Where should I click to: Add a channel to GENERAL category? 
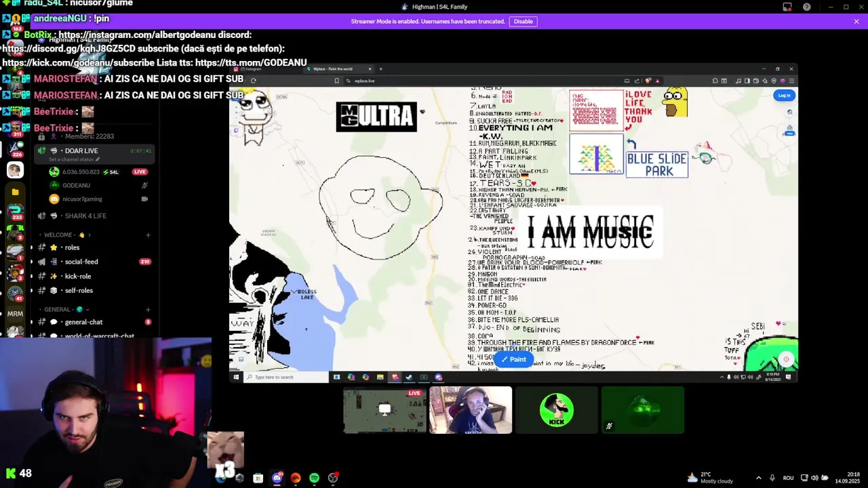click(148, 309)
